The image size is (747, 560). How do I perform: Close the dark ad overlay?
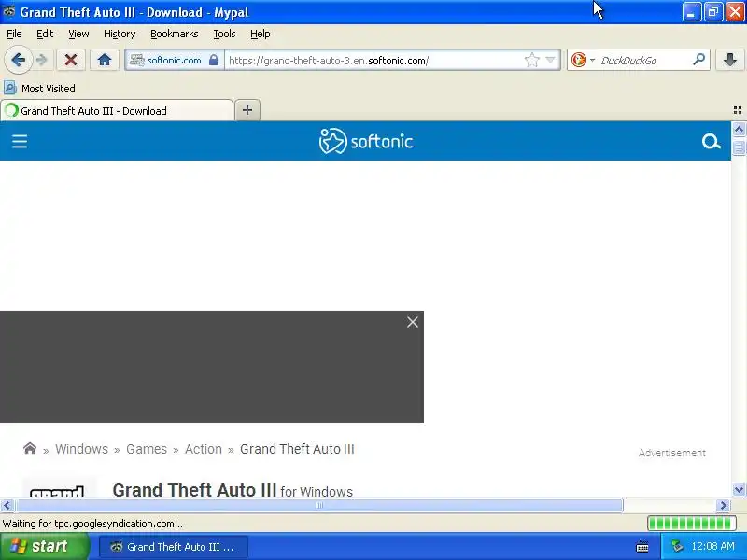pos(413,322)
